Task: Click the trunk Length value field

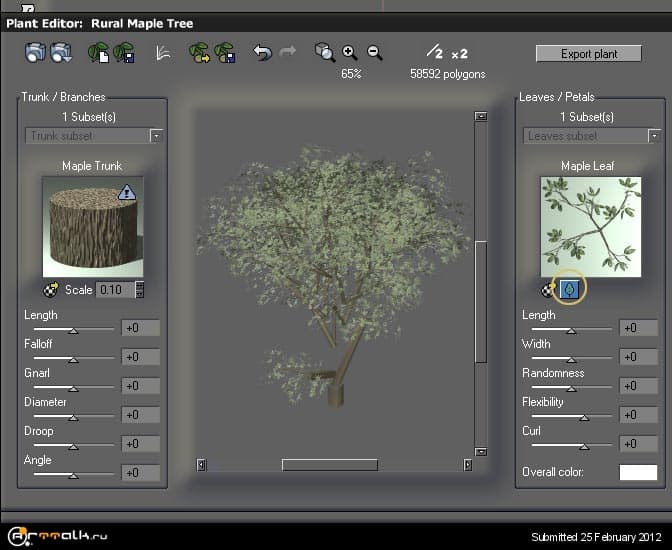Action: (x=139, y=328)
